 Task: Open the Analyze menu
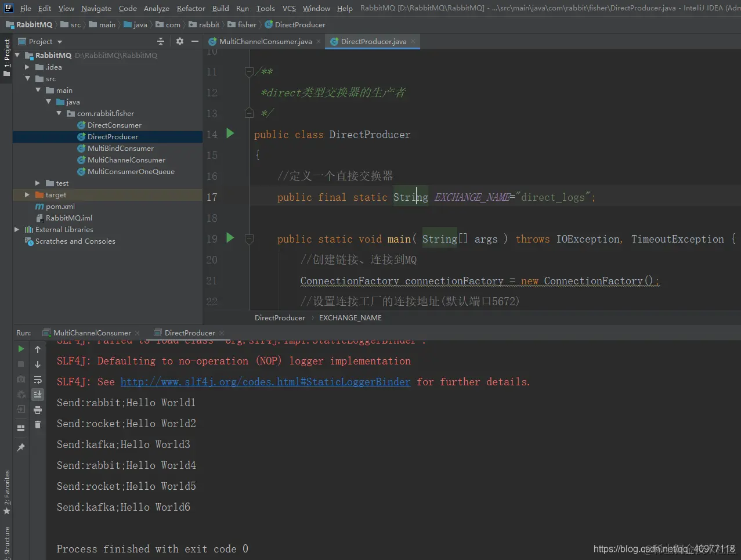pos(157,8)
